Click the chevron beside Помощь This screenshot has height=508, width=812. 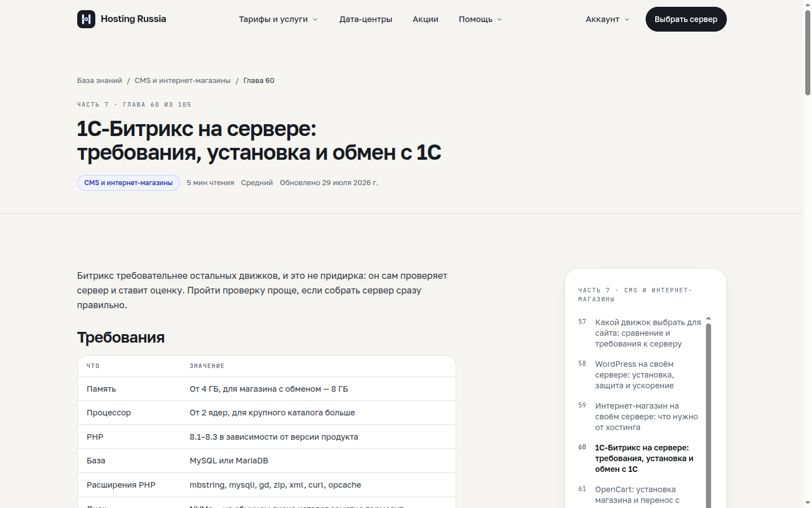click(500, 19)
